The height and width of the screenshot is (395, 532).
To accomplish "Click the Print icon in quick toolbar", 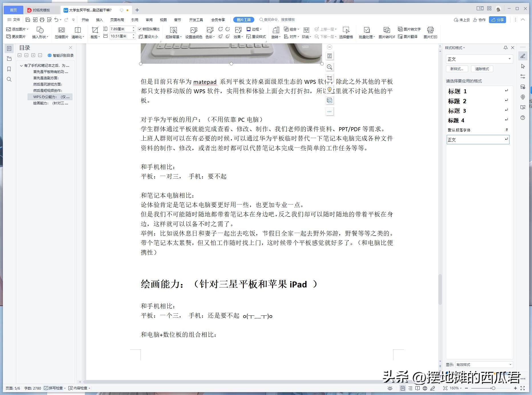I will click(x=42, y=20).
